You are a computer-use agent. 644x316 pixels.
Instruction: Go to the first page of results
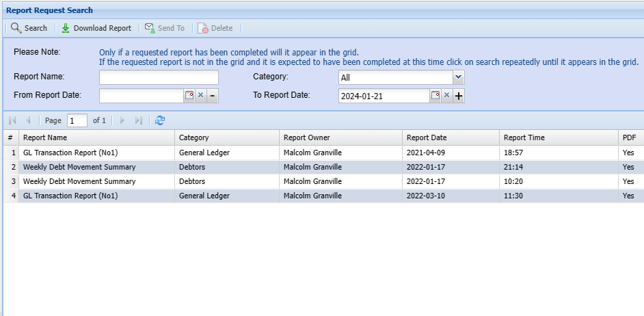[x=12, y=120]
